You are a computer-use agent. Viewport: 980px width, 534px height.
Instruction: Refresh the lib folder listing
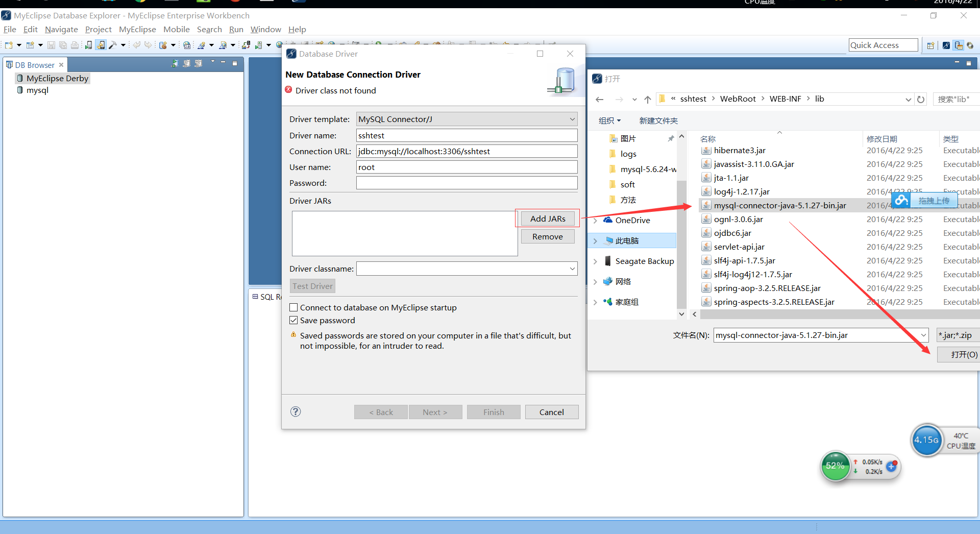pos(921,100)
